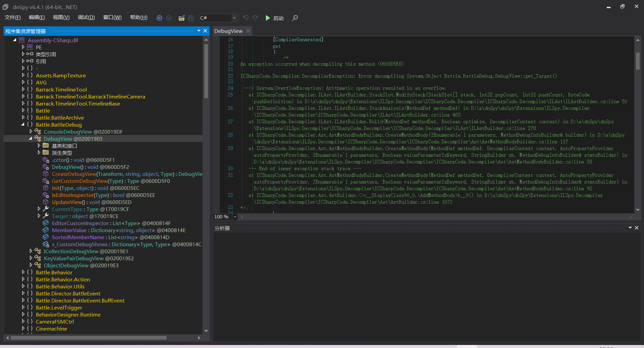Expand the Battle.Behavior namespace node
644x348 pixels.
[23, 272]
